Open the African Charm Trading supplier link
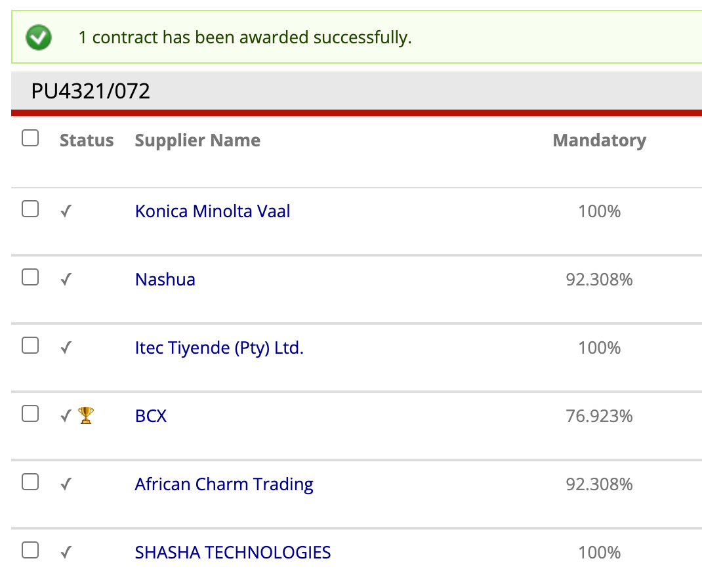This screenshot has height=588, width=702. click(224, 484)
